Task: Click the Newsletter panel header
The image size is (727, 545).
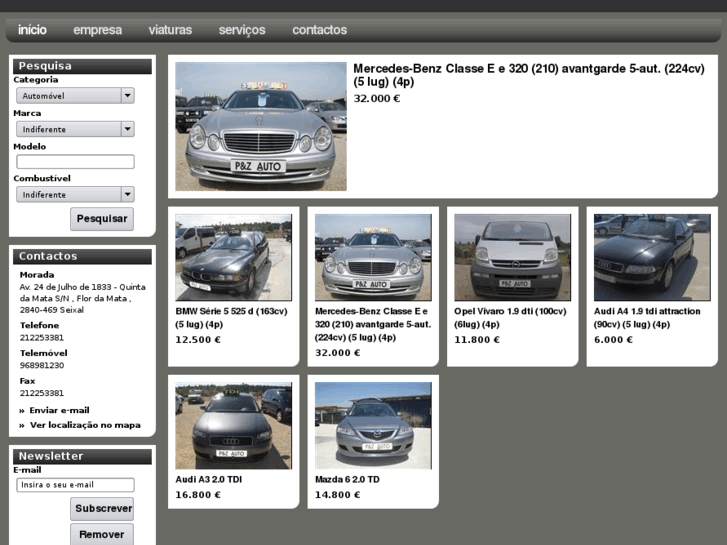Action: click(82, 456)
